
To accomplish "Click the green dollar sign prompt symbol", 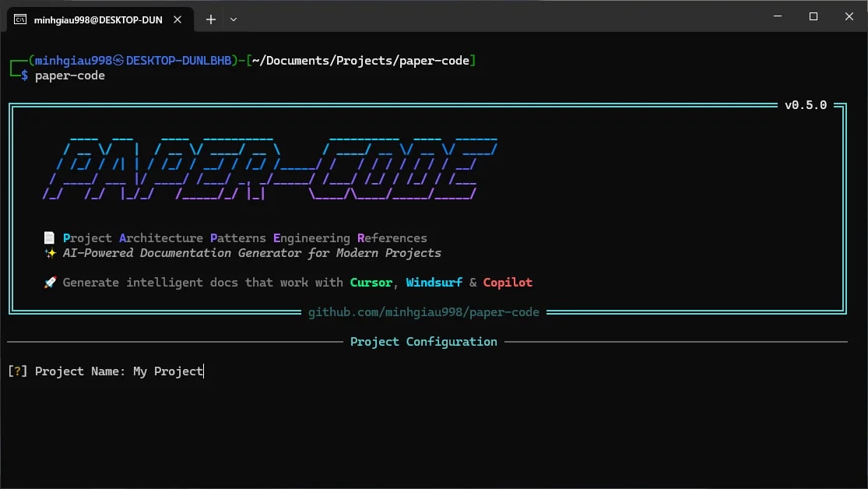I will point(23,76).
